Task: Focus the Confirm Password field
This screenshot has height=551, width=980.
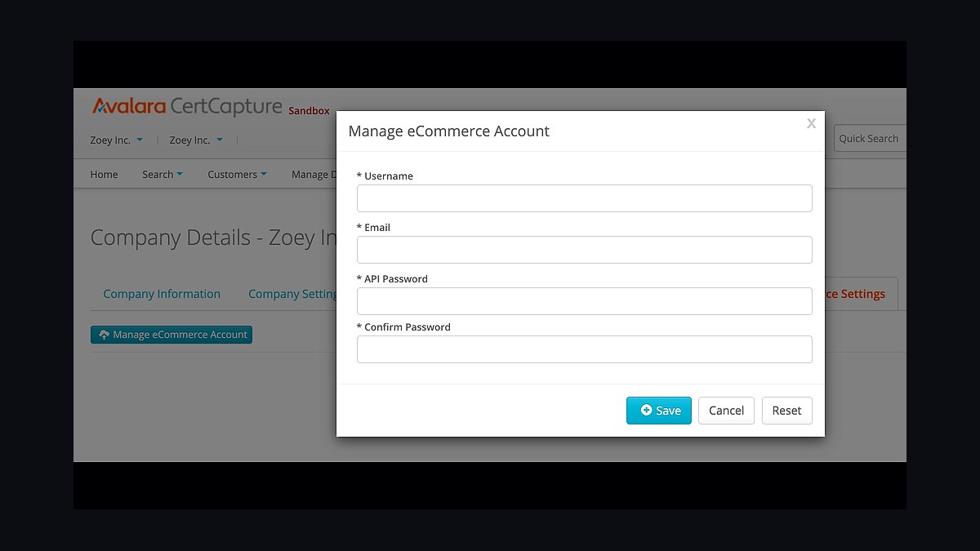Action: (x=585, y=349)
